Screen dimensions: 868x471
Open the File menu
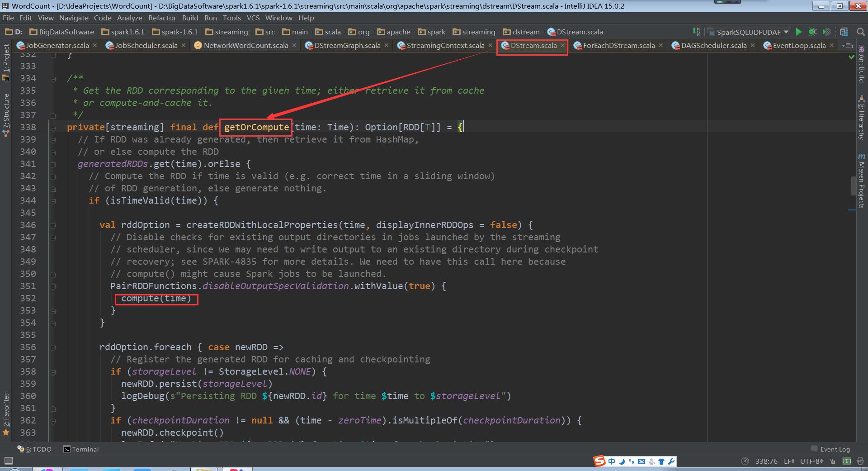coord(8,18)
